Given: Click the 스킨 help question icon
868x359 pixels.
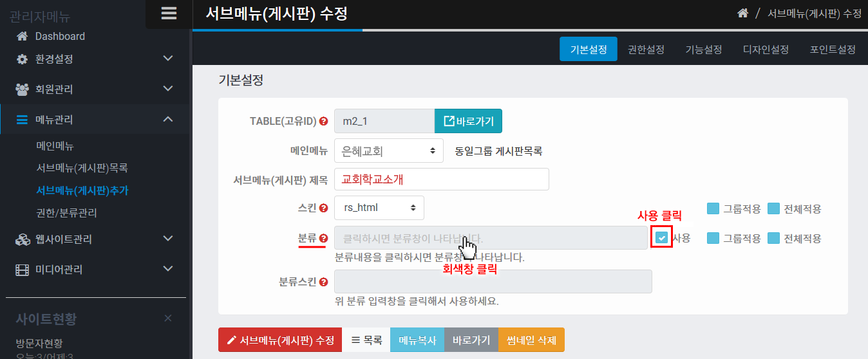Looking at the screenshot, I should [323, 208].
